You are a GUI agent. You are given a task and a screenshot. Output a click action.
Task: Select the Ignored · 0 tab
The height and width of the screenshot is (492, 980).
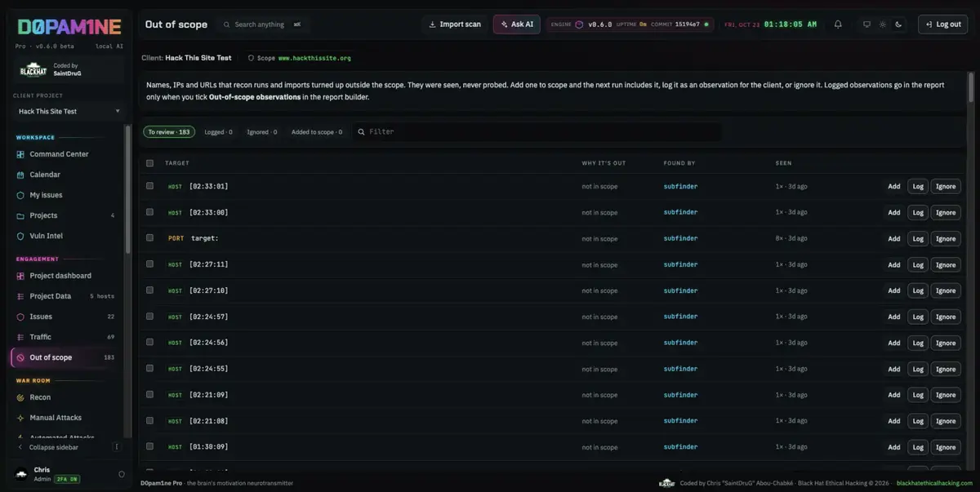point(262,131)
